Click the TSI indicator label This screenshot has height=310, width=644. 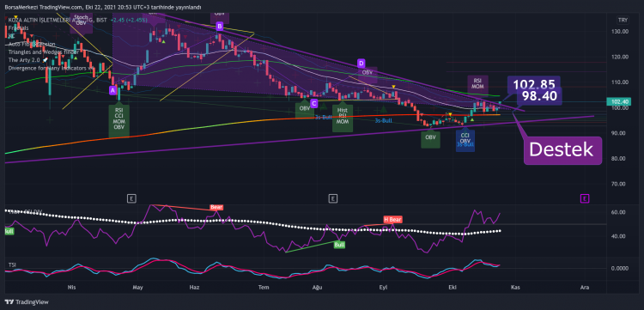(12, 264)
